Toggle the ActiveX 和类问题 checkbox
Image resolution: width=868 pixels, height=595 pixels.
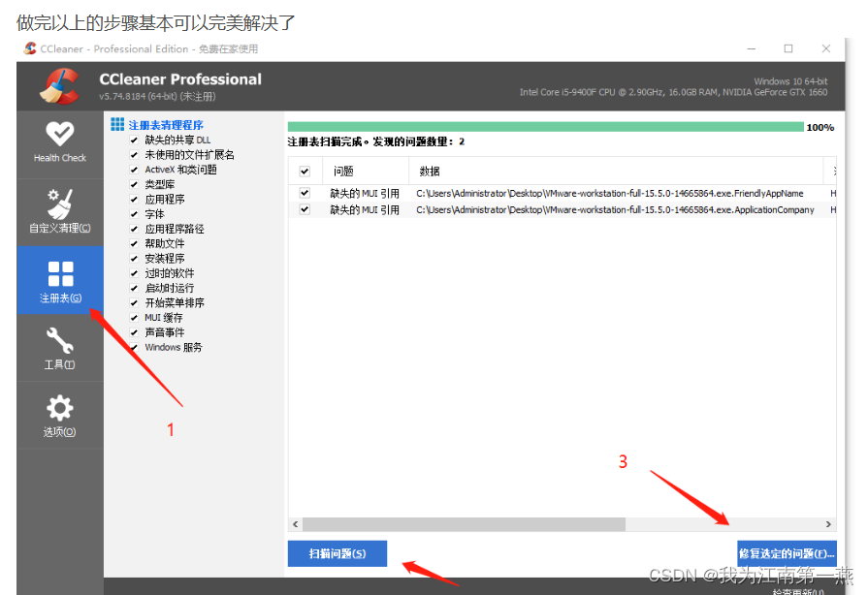pyautogui.click(x=134, y=170)
